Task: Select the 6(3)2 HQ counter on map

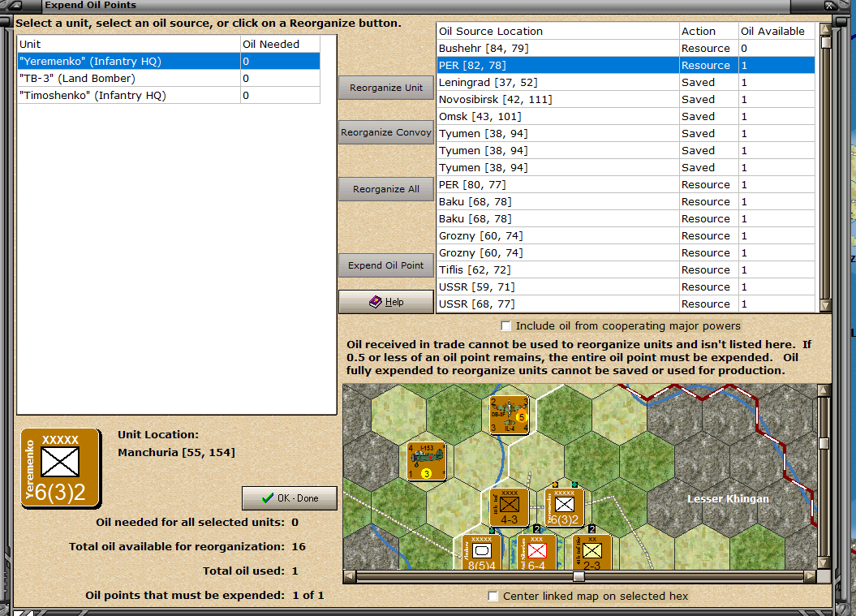Action: 565,508
